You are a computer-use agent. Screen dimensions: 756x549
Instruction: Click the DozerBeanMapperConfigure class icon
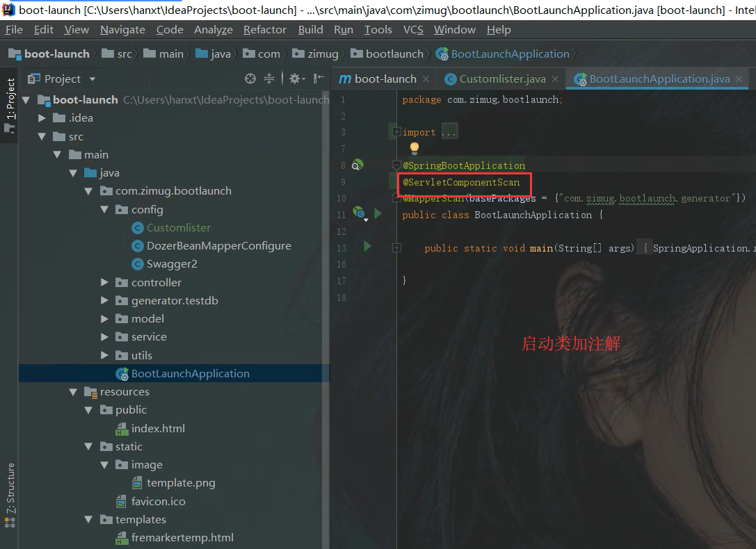click(138, 246)
